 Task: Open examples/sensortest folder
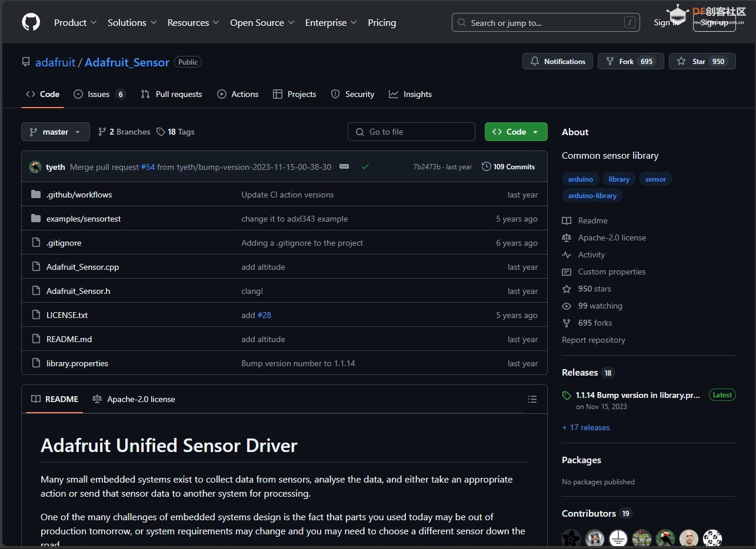pyautogui.click(x=84, y=219)
